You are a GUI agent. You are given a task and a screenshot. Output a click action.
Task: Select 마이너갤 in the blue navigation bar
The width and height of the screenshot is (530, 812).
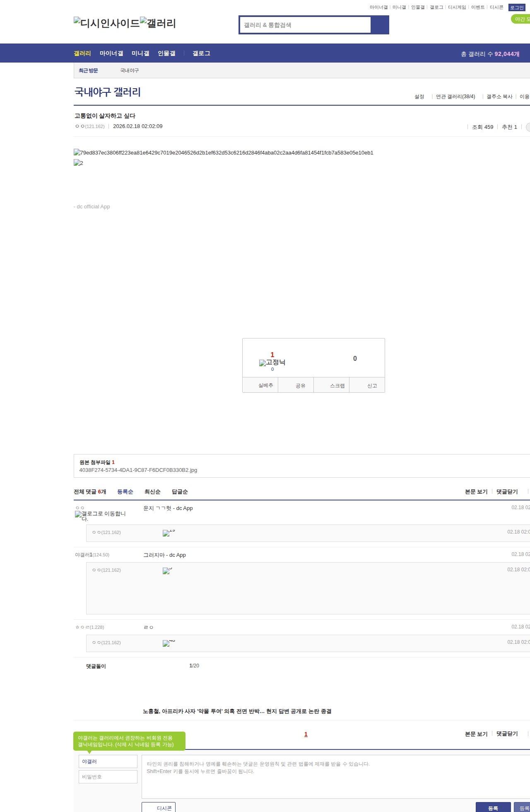111,53
